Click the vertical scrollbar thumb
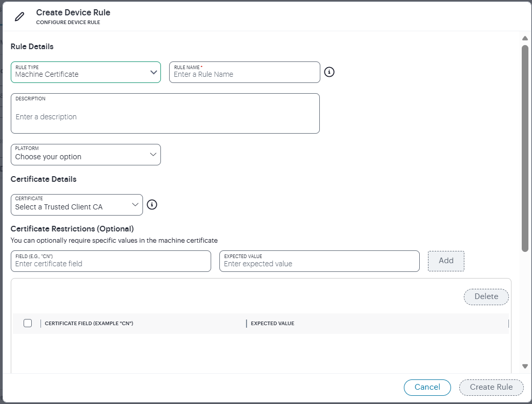 point(525,148)
